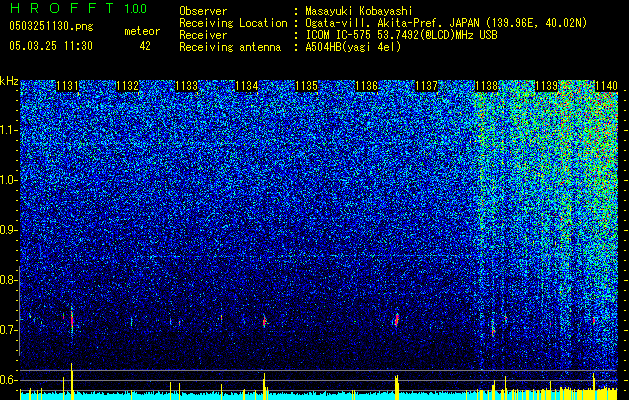This screenshot has height=400, width=629.
Task: Click the 1138 time marker
Action: pyautogui.click(x=486, y=86)
